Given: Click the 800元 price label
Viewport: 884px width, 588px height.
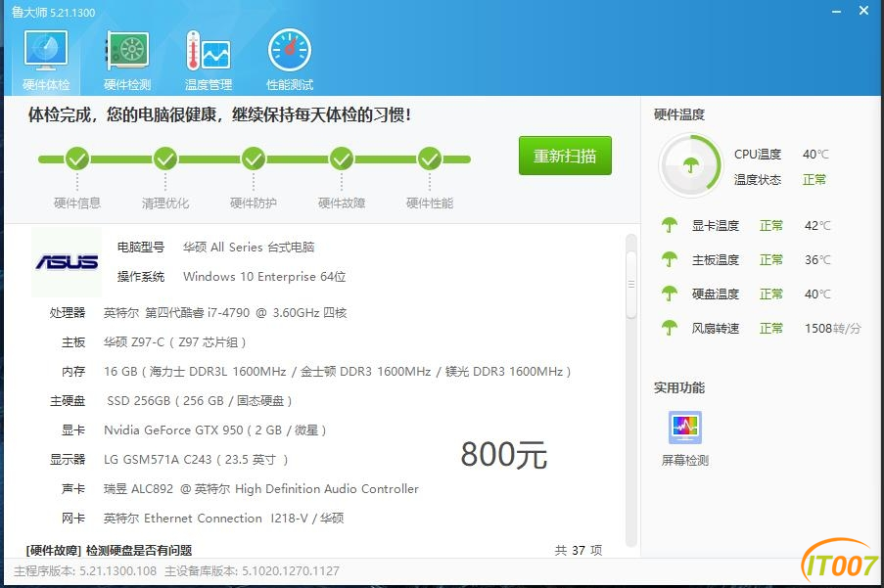Looking at the screenshot, I should pyautogui.click(x=504, y=454).
